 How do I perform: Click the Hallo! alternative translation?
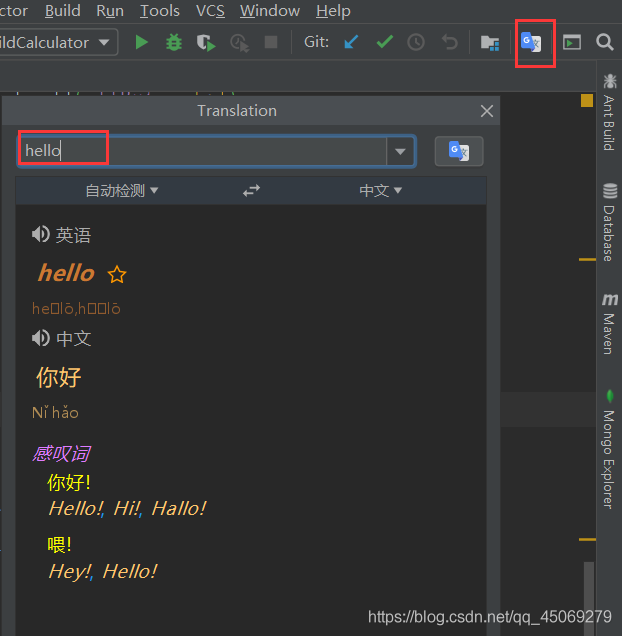coord(179,508)
